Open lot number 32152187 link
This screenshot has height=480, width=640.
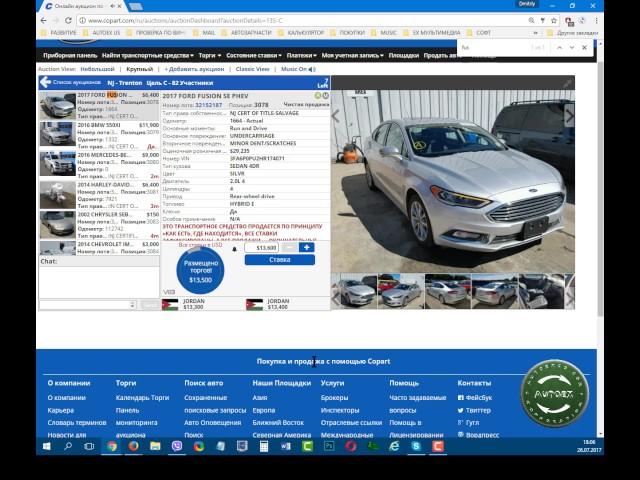pos(209,105)
